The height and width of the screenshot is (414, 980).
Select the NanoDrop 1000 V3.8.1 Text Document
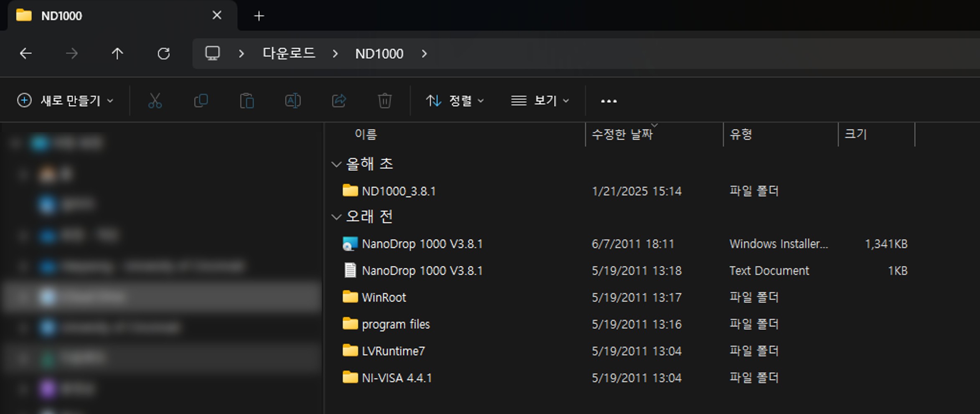422,270
